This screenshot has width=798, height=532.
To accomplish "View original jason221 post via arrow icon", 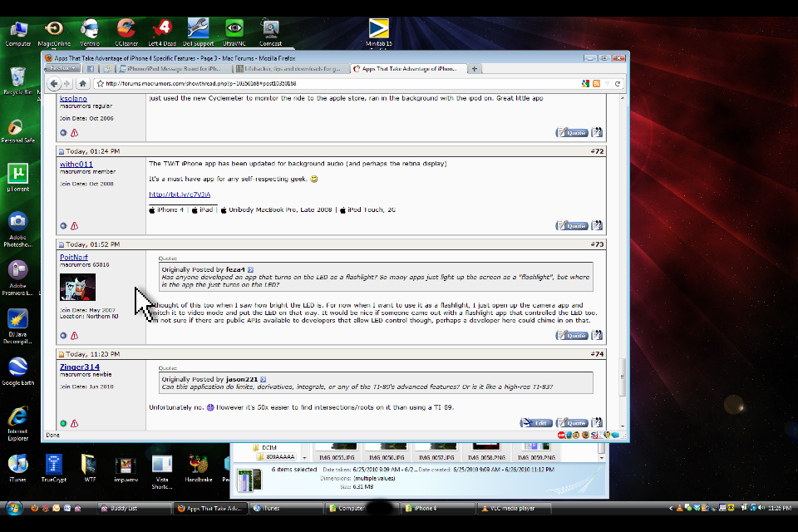I will 264,379.
